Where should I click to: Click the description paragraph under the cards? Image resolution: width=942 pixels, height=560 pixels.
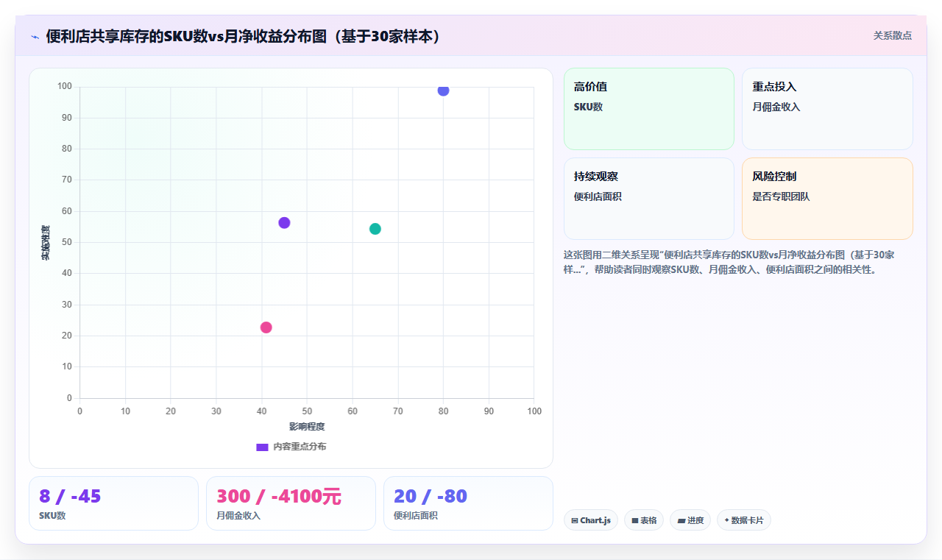[x=729, y=262]
